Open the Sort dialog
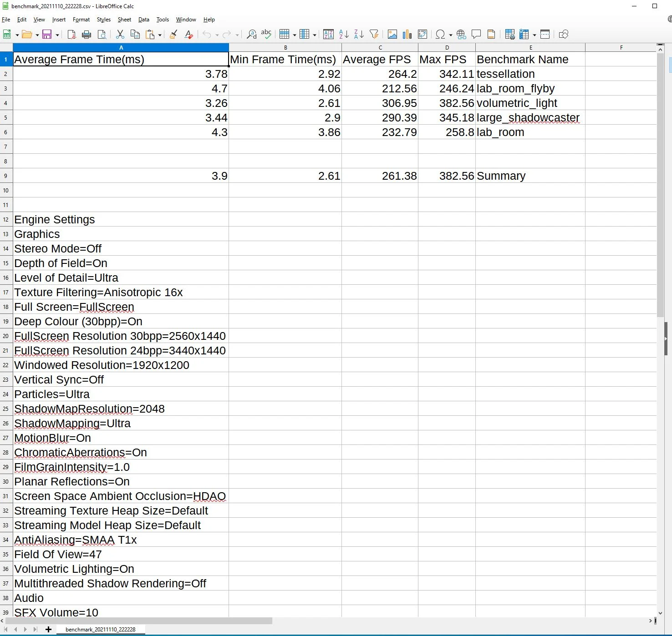 click(328, 35)
